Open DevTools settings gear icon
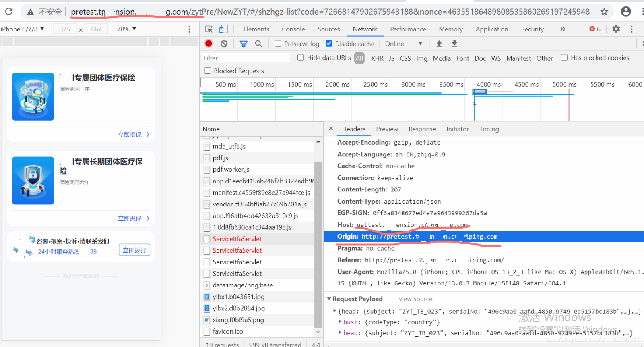Viewport: 644px width, 347px height. [x=616, y=29]
